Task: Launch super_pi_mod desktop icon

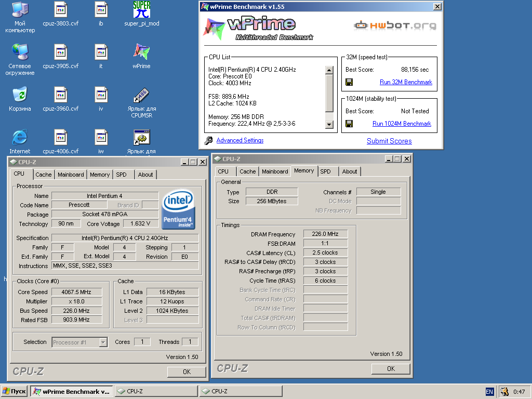Action: 141,14
